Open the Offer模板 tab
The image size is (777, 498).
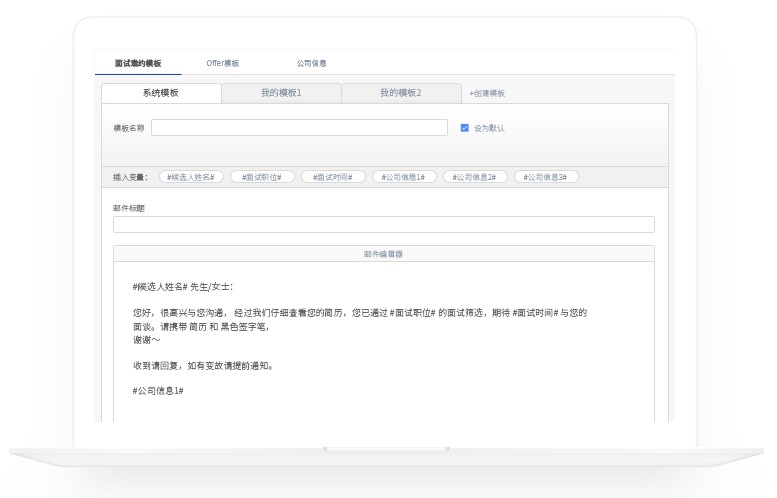pyautogui.click(x=222, y=63)
